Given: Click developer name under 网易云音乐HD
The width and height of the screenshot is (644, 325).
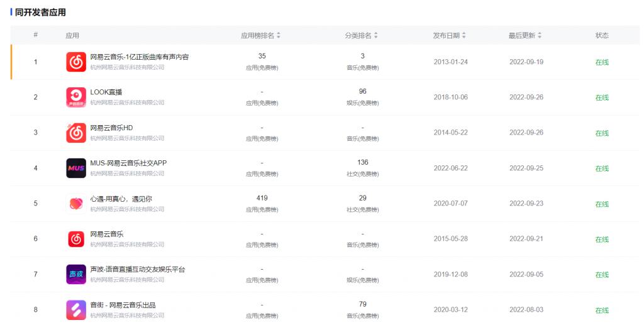Looking at the screenshot, I should (x=127, y=138).
